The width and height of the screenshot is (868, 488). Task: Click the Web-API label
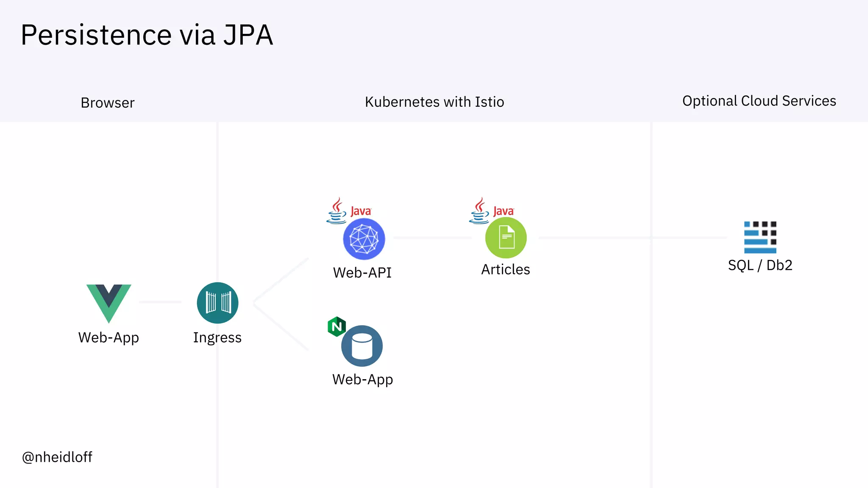pos(362,273)
